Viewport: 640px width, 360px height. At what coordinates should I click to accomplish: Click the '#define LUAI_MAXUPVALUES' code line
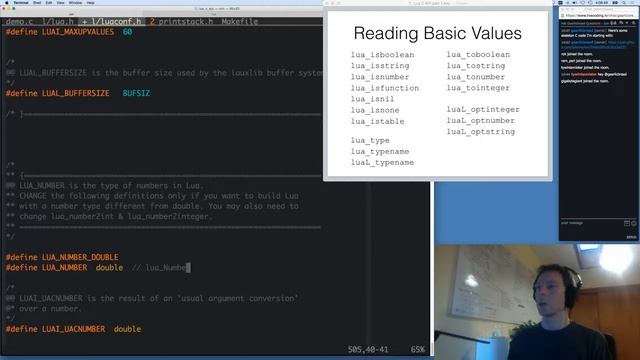click(x=69, y=32)
